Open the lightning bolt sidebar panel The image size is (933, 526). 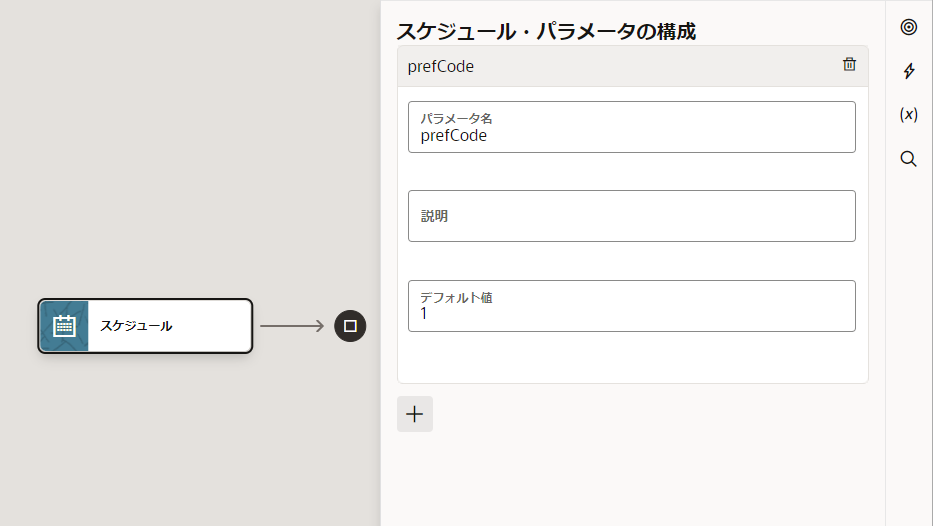click(908, 71)
